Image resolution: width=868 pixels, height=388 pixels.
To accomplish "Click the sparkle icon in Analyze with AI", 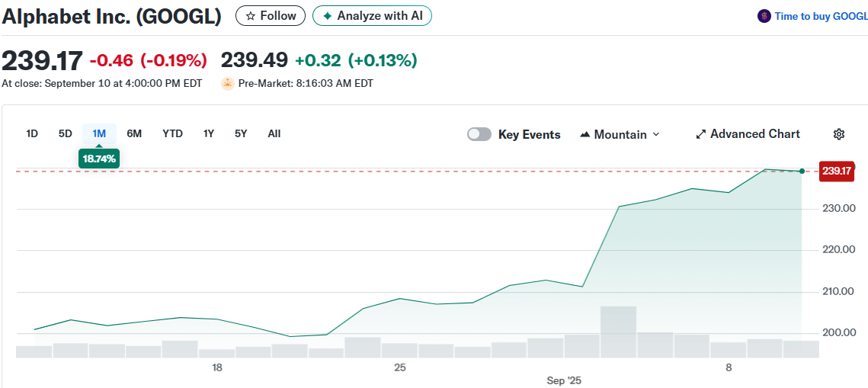I will pyautogui.click(x=328, y=16).
